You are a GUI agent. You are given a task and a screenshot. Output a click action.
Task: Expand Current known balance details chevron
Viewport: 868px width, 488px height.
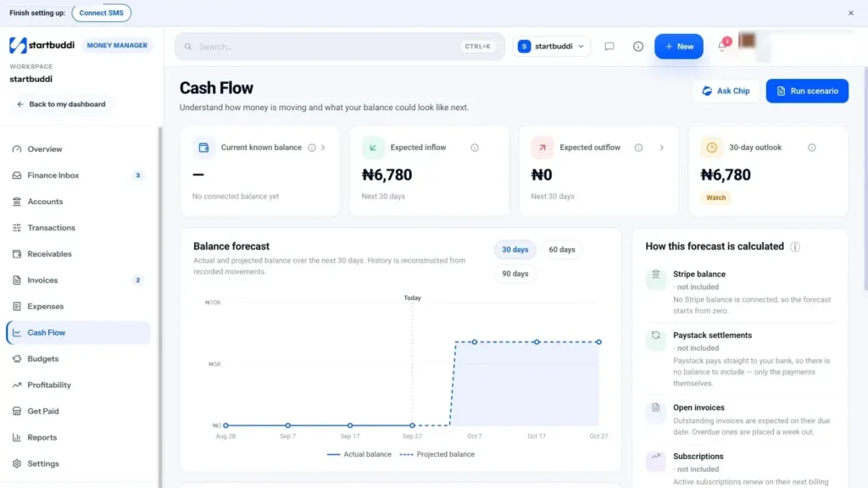(x=323, y=147)
